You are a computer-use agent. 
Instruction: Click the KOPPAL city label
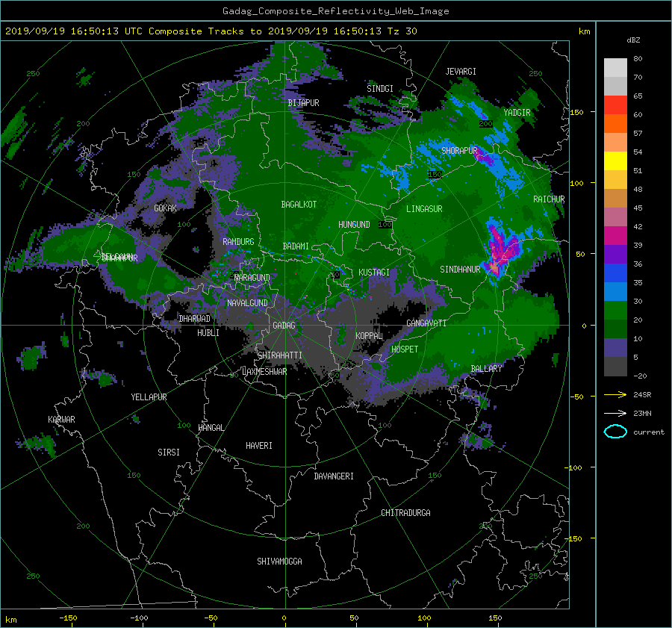(x=369, y=336)
